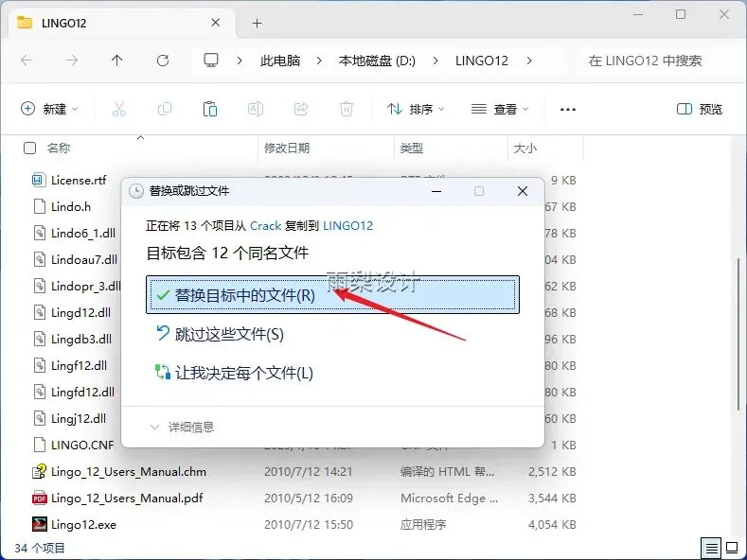Tick the select-all checkbox by 名称
Viewport: 747px width, 560px height.
point(29,149)
